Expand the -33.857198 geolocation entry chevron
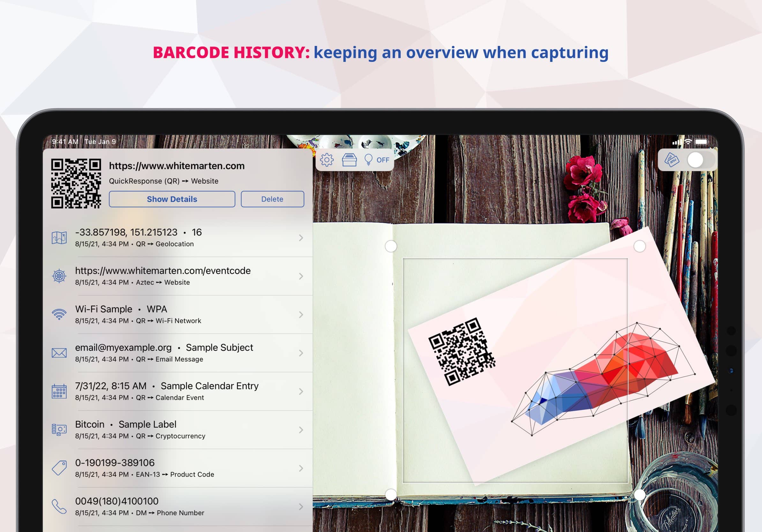 pyautogui.click(x=301, y=238)
